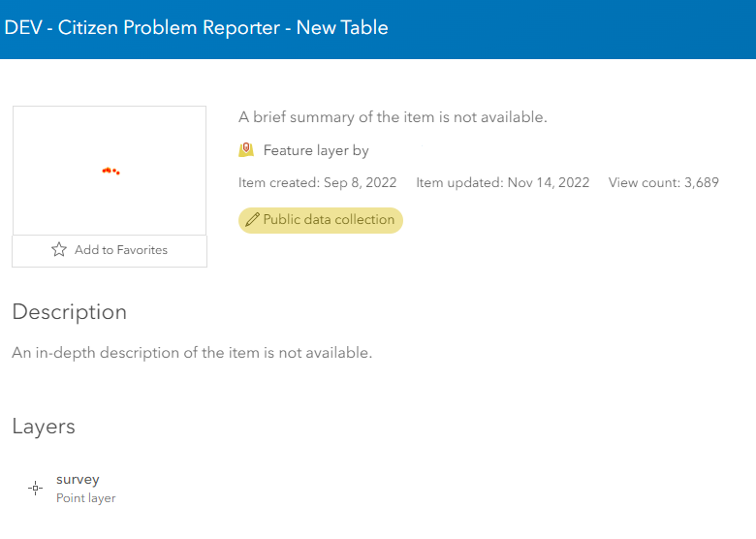Click the red dots in map preview
Viewport: 756px width, 539px height.
pos(110,171)
